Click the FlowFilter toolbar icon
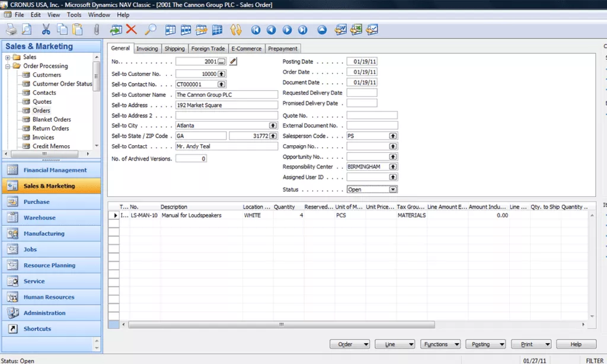Screen dimensions: 607x364 (x=202, y=30)
